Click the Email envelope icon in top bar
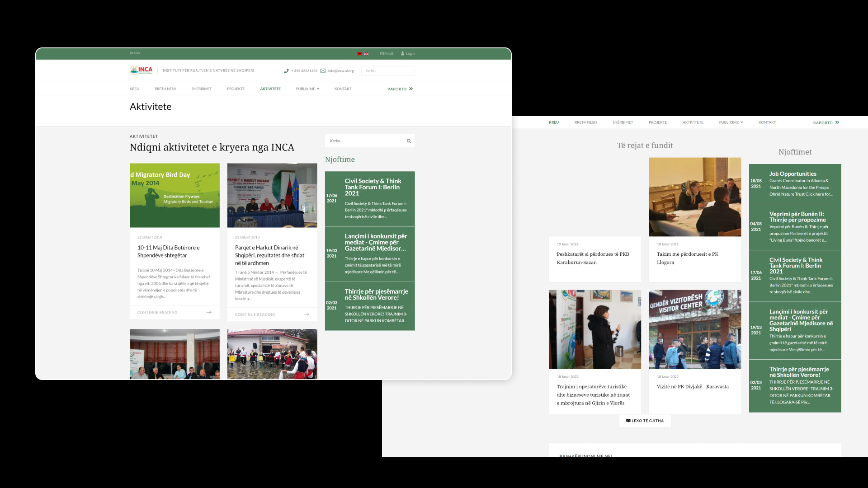 [x=382, y=54]
